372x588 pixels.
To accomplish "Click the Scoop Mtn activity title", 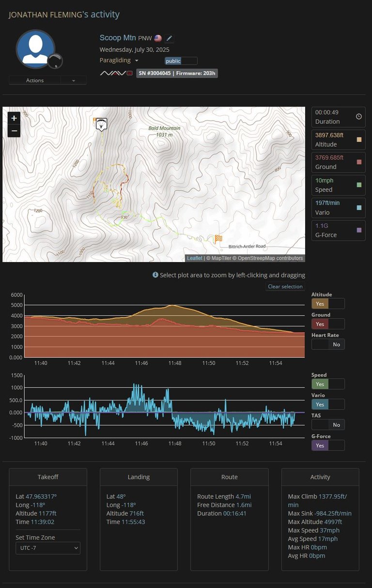I will [x=118, y=38].
